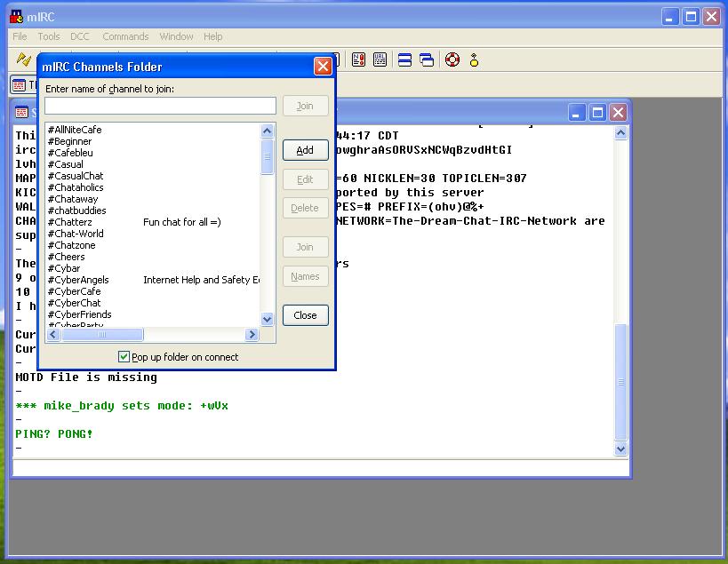This screenshot has height=564, width=728.
Task: Close the mIRC Channels Folder dialog
Action: 323,67
